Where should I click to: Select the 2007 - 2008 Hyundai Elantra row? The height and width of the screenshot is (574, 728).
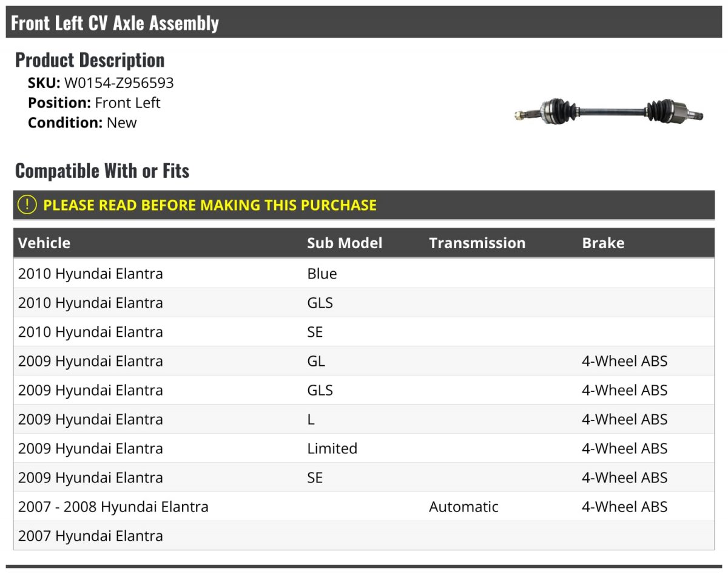tap(364, 507)
